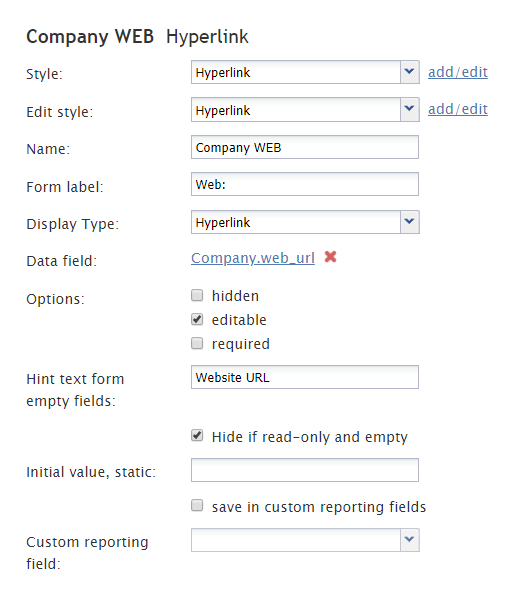Click add/edit link next to Style
531x590 pixels.
click(x=458, y=72)
